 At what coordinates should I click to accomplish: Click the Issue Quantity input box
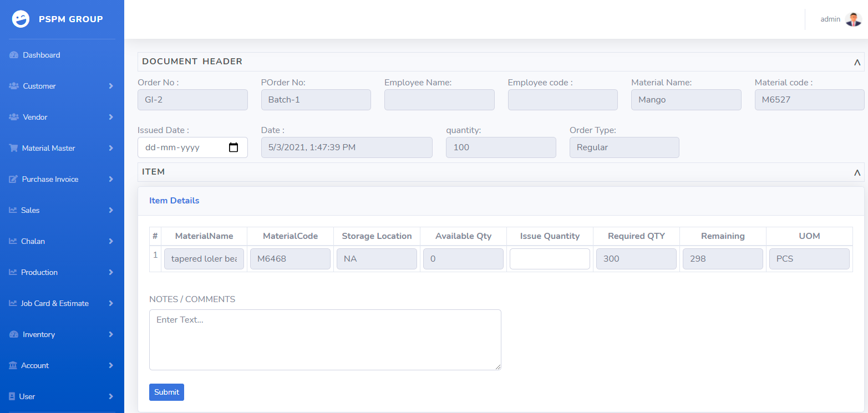tap(550, 259)
